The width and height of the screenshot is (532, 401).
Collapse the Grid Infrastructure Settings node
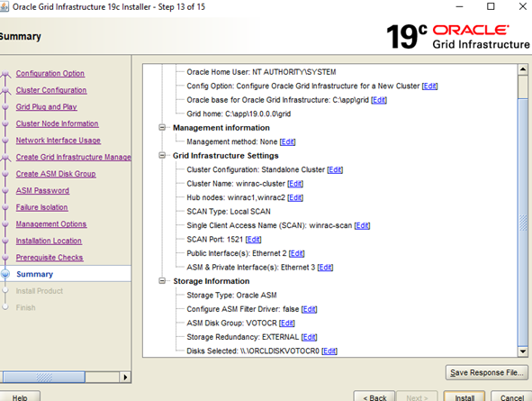(x=162, y=156)
